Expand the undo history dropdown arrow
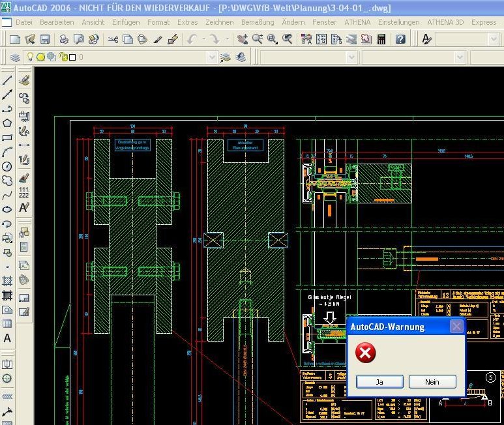Screen dimensions: 504x425 click(x=204, y=39)
